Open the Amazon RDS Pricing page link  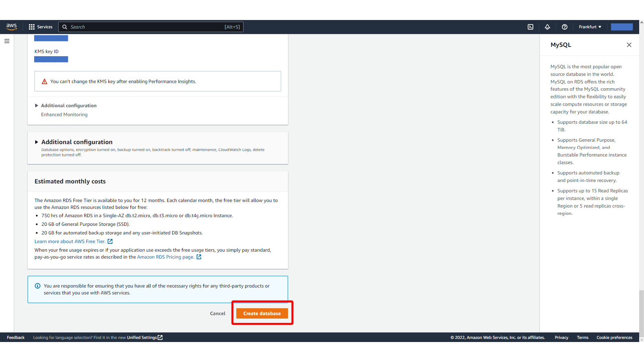(x=166, y=257)
